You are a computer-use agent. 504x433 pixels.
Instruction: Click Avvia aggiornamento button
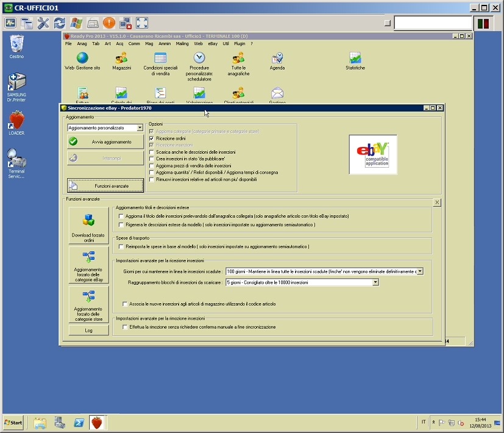pos(105,142)
